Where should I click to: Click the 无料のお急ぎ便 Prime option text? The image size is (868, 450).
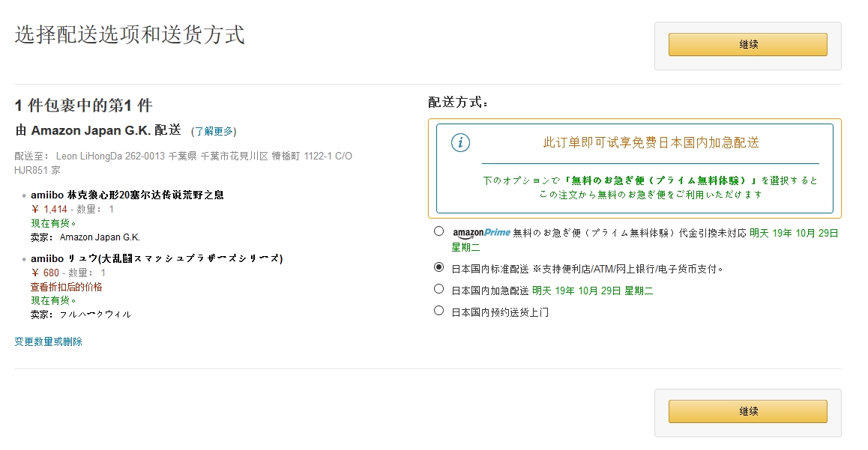coord(630,233)
